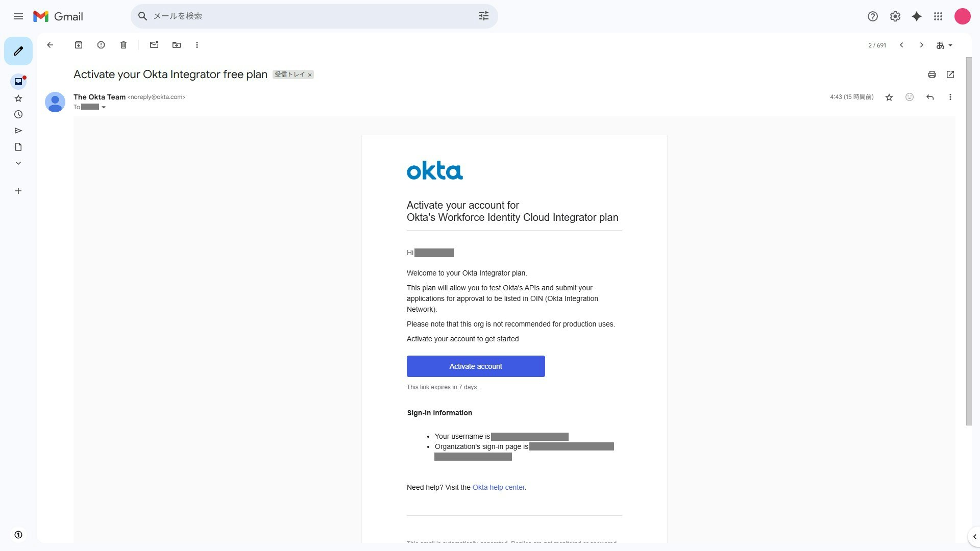Open the Sent mail sidebar item
980x551 pixels.
18,131
